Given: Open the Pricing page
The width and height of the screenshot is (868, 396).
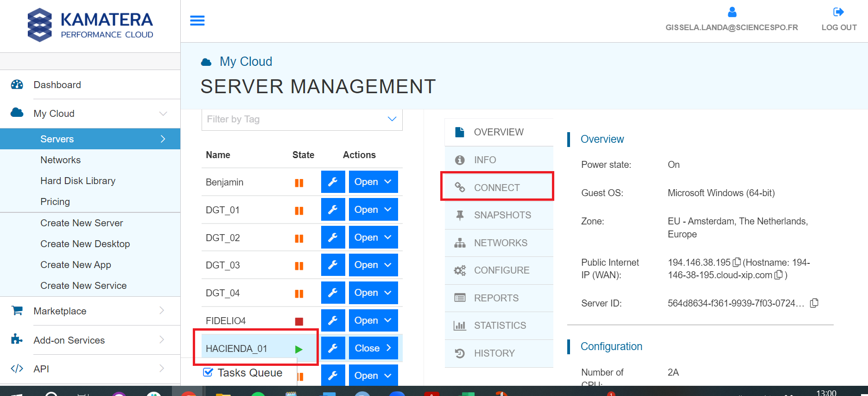Looking at the screenshot, I should 55,202.
